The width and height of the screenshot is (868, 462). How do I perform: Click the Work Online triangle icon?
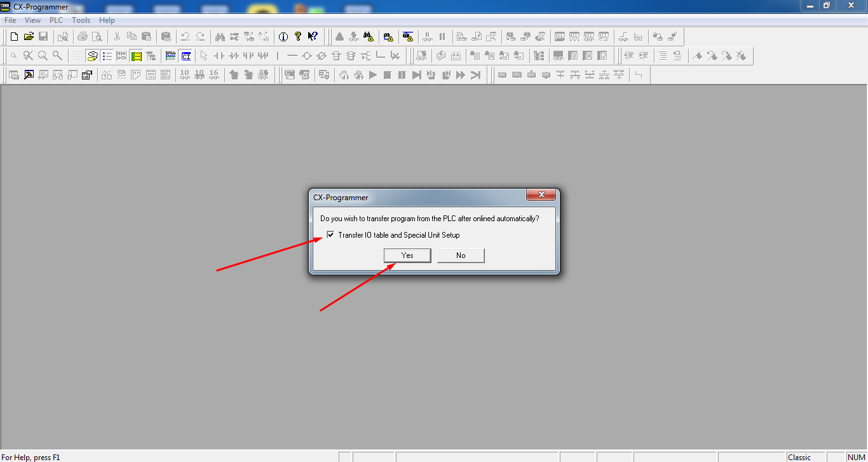tap(339, 36)
